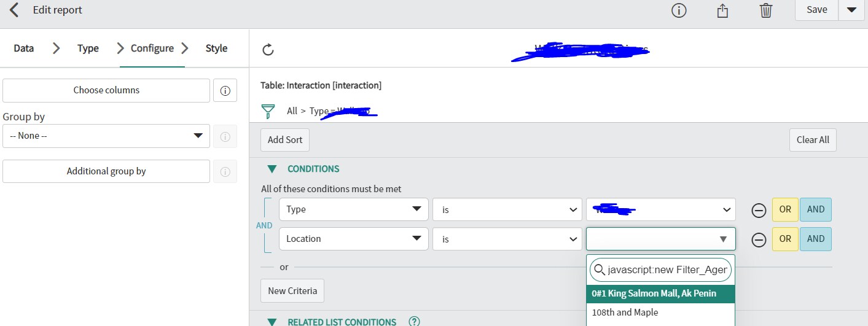The width and height of the screenshot is (868, 326).
Task: Open the Group by dropdown
Action: tap(106, 136)
